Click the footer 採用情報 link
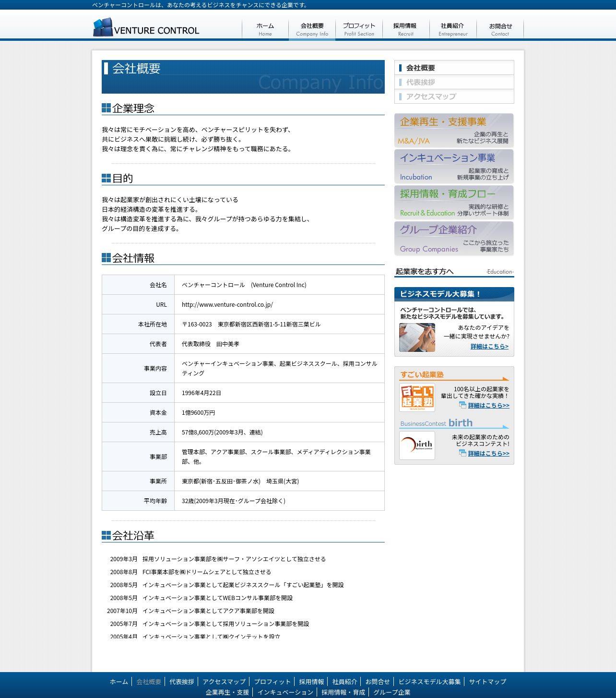Screen dimensions: 616x698 (x=311, y=682)
